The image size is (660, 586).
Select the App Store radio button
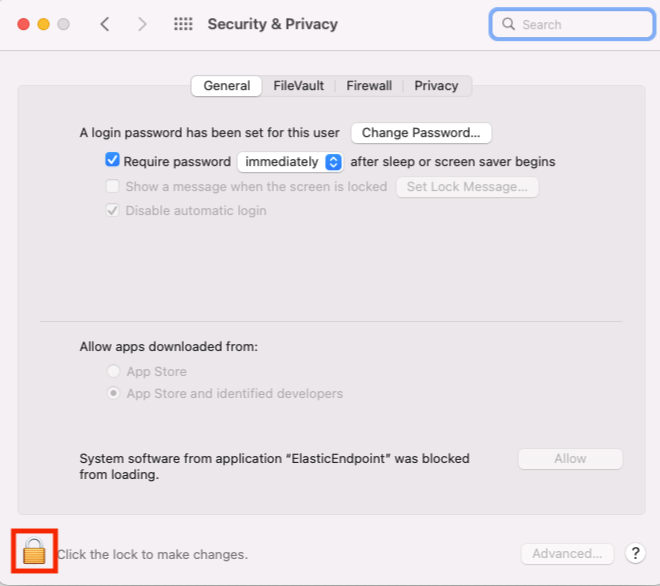[x=113, y=372]
